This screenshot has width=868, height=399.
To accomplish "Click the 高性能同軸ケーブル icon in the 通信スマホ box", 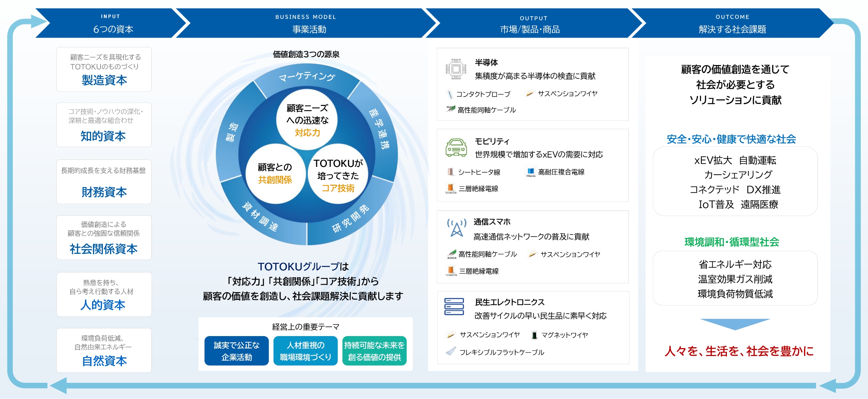I will click(452, 254).
